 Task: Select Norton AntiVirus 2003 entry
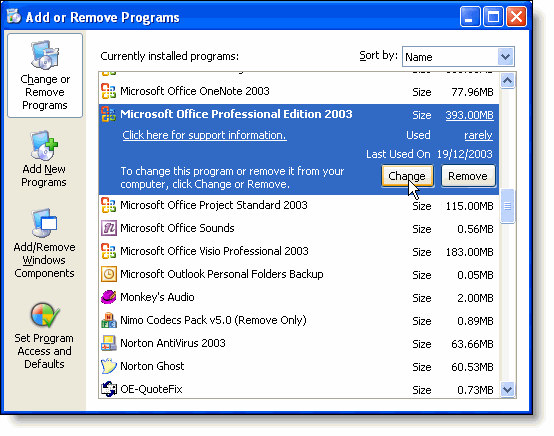click(x=299, y=343)
